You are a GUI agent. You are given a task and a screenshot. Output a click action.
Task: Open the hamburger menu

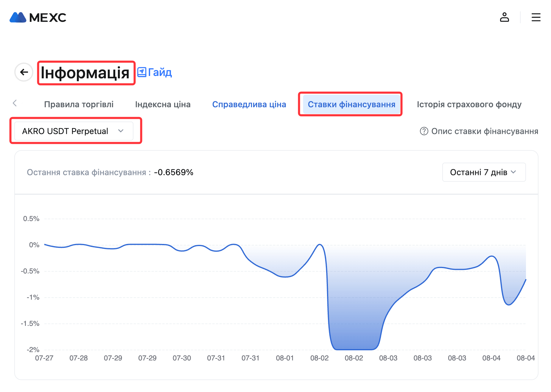pos(536,17)
